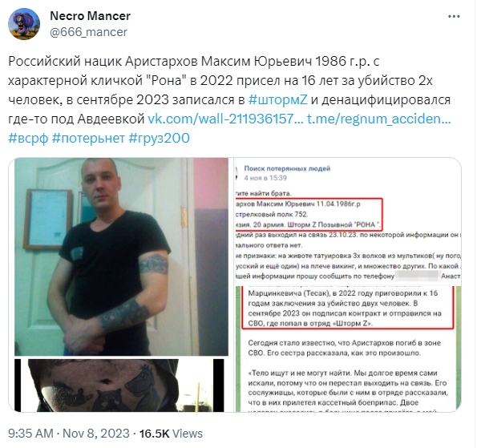
Task: Open the Telegram news text screenshot
Action: click(349, 349)
